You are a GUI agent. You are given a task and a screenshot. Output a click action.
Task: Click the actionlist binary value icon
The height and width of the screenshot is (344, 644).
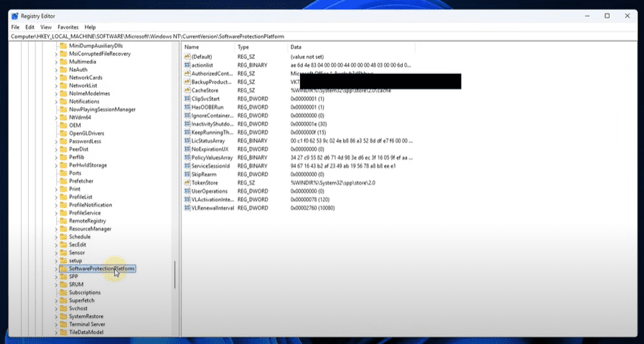tap(187, 65)
